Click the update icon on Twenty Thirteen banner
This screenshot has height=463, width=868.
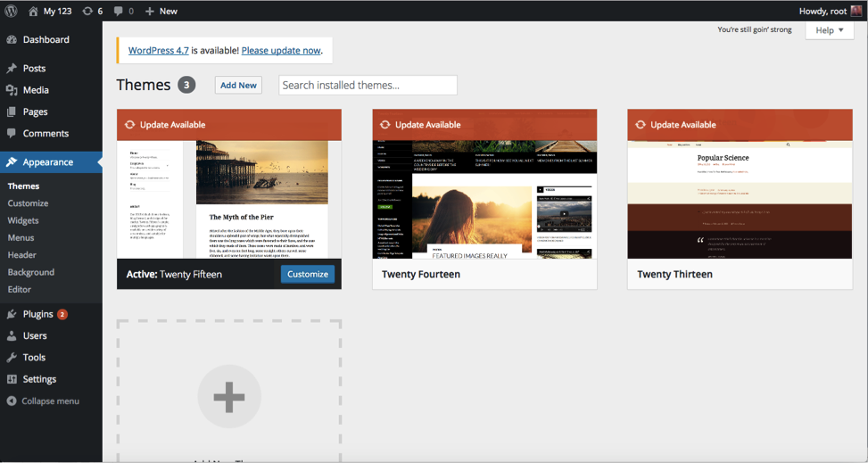[641, 125]
